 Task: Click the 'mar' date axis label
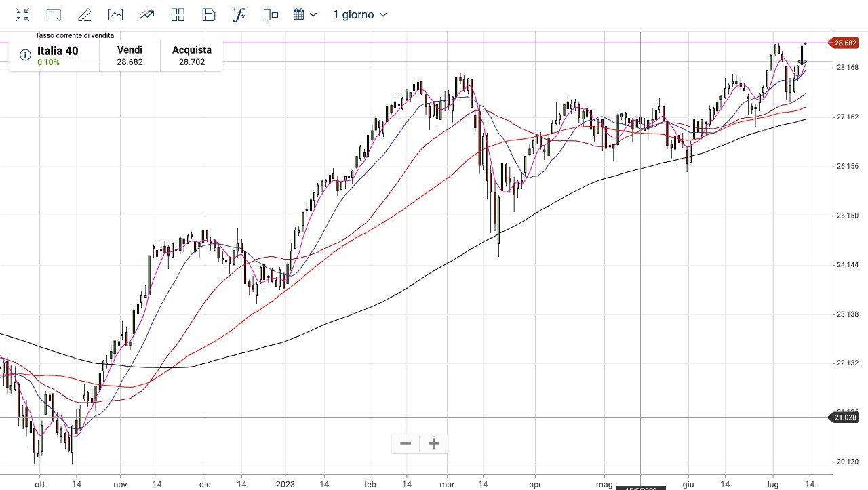click(x=447, y=484)
